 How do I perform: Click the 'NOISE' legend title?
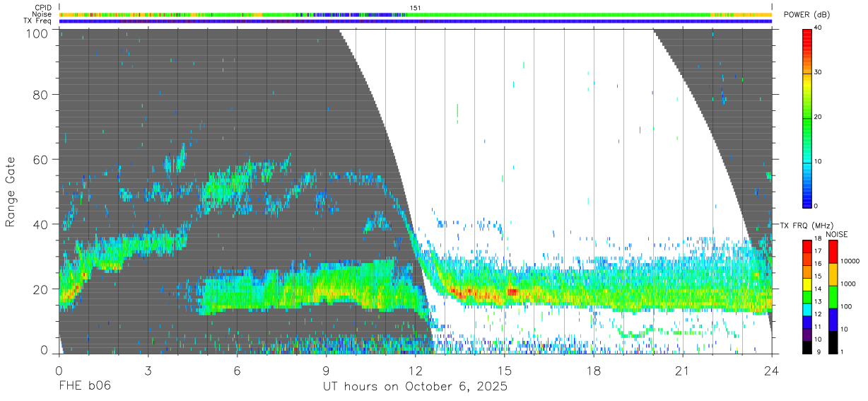838,234
